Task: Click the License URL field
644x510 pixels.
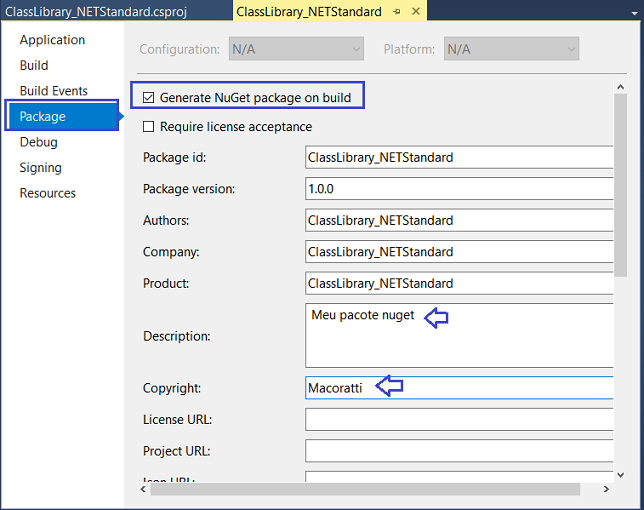Action: click(459, 419)
